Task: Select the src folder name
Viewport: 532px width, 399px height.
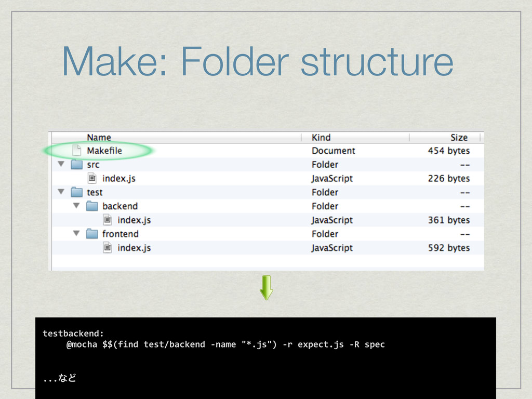Action: click(x=93, y=165)
